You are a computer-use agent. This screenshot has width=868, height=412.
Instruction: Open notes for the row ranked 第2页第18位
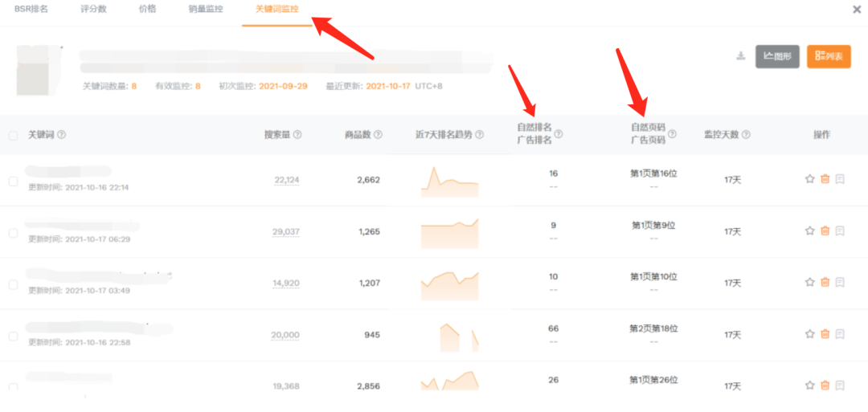[x=840, y=333]
